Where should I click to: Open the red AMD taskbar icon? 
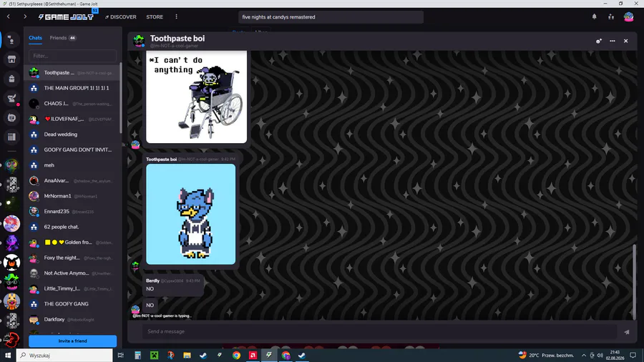[253, 356]
